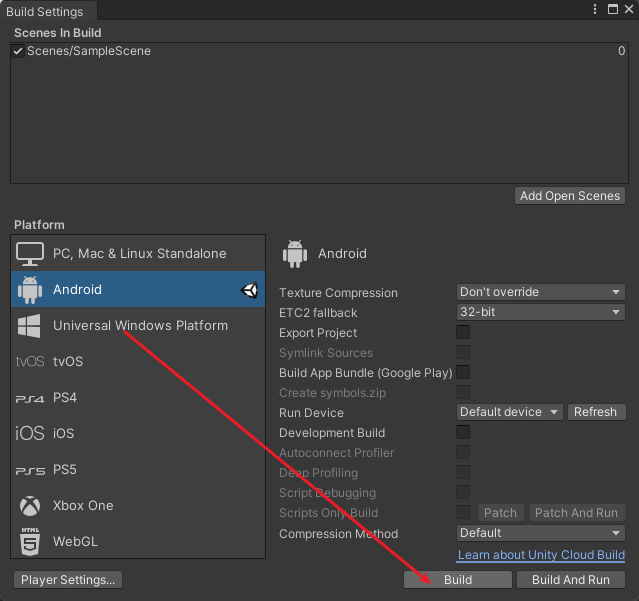Click the Build And Run button

click(571, 580)
